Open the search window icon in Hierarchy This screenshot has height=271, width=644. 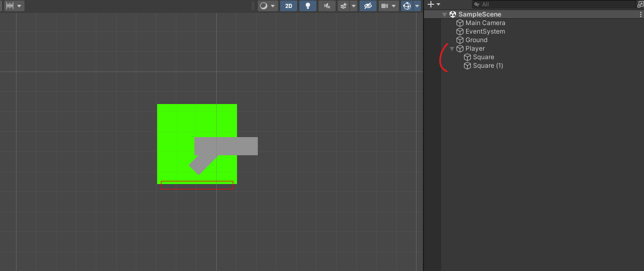pyautogui.click(x=640, y=4)
